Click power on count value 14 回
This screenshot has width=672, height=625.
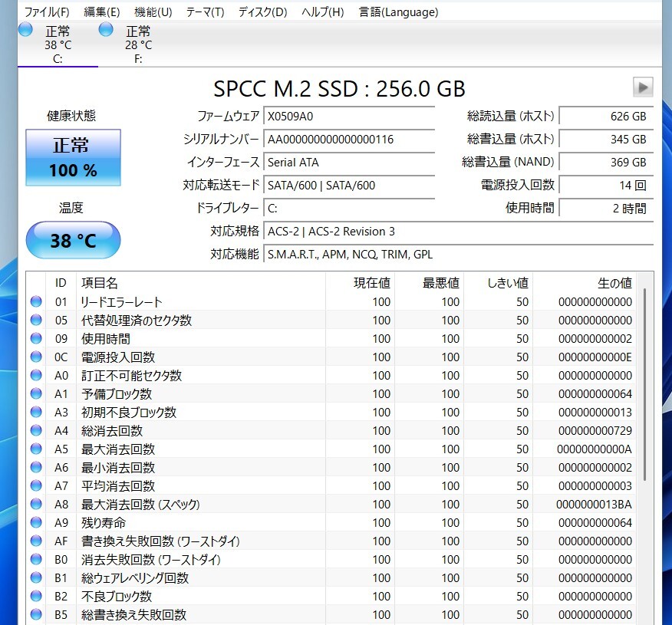[x=607, y=186]
